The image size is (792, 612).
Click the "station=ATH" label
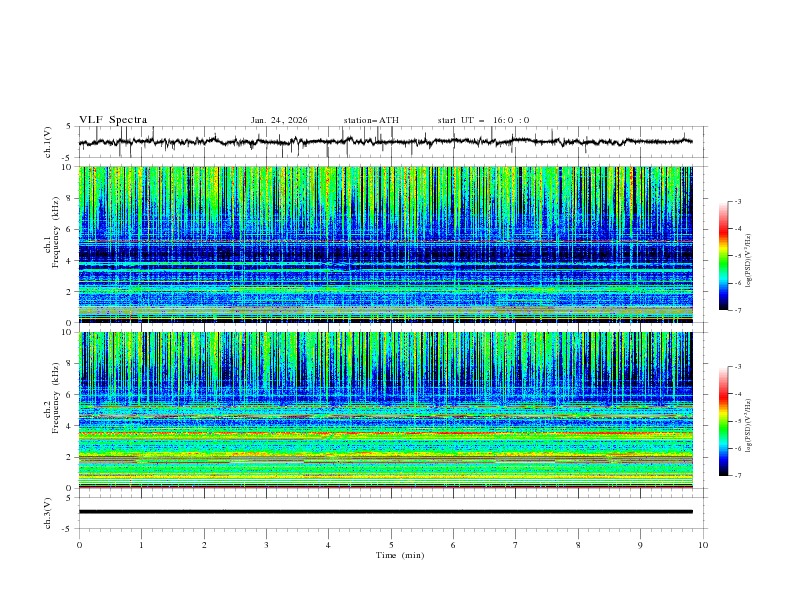371,120
